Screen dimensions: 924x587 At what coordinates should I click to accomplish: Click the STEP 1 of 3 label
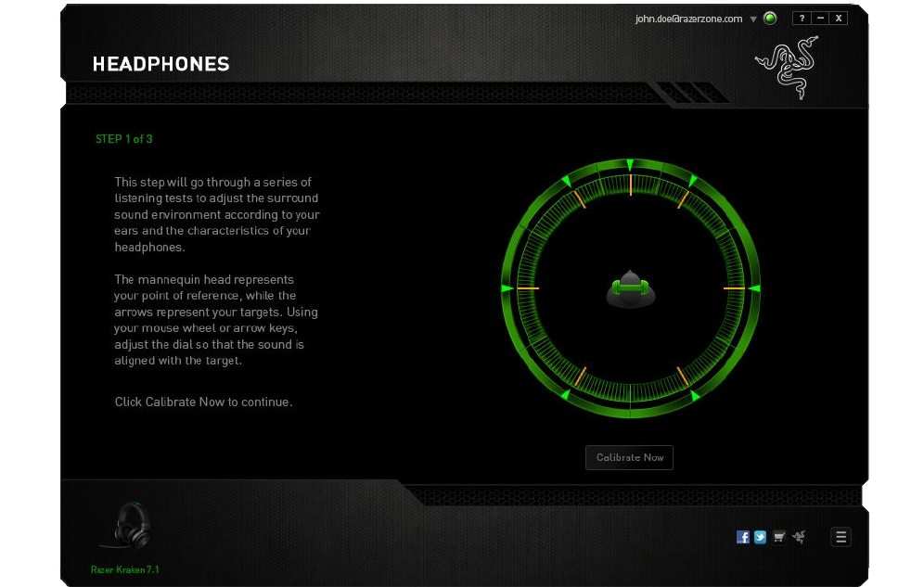pos(123,139)
